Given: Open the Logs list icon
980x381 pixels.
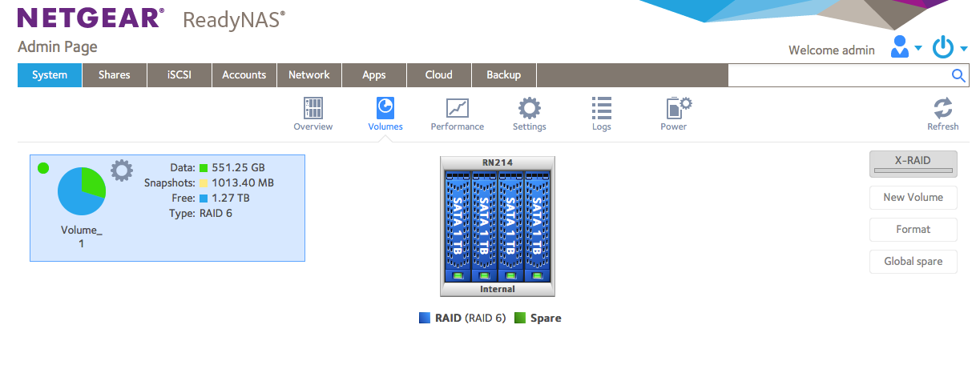Looking at the screenshot, I should tap(601, 109).
